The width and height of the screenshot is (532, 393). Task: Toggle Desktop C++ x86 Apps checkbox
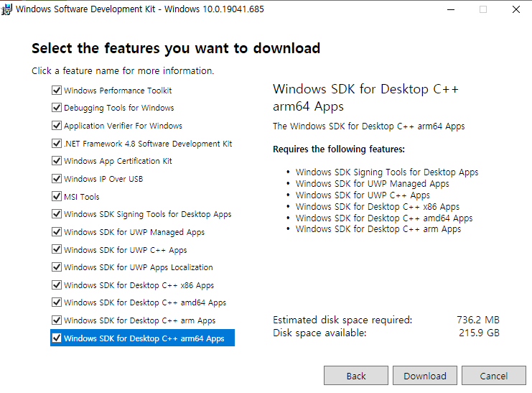(x=57, y=285)
